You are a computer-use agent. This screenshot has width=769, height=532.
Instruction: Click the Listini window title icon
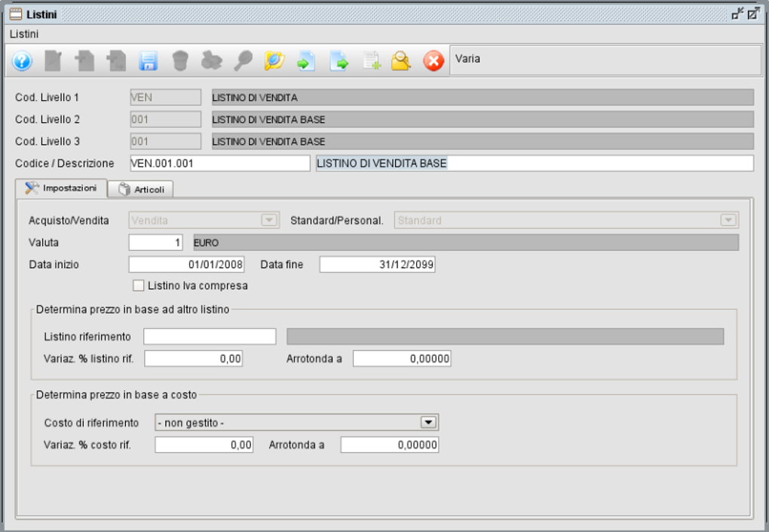(x=16, y=14)
